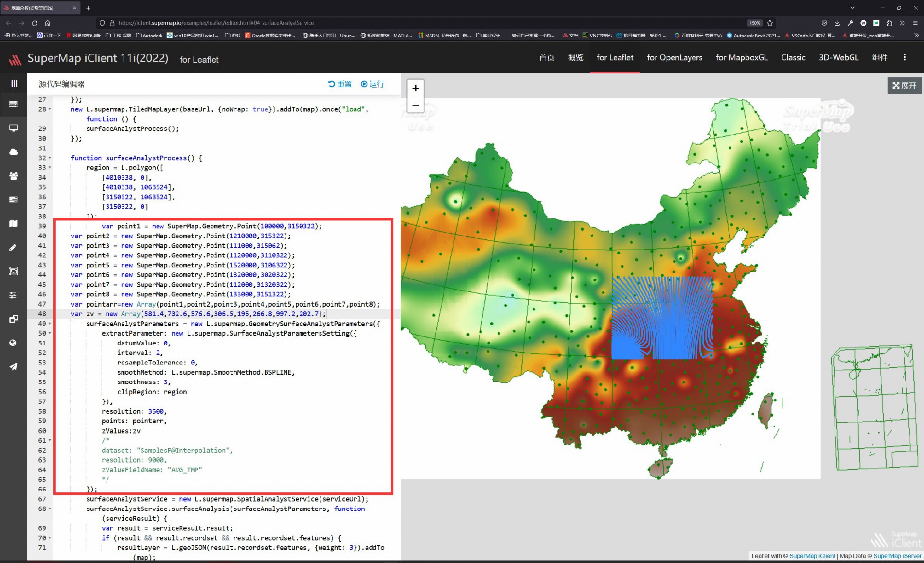Open the cloud sidebar icon
This screenshot has height=563, width=924.
coord(14,152)
